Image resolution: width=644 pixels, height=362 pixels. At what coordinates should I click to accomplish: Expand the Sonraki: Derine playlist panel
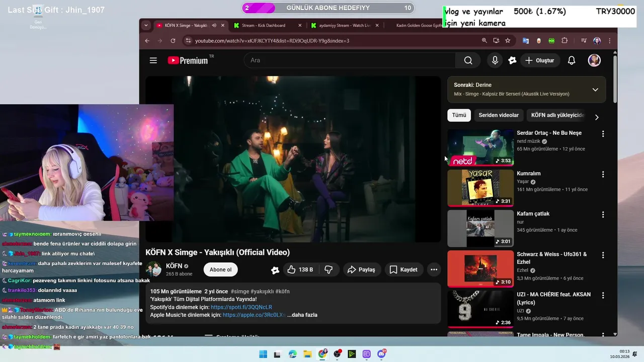click(x=595, y=89)
